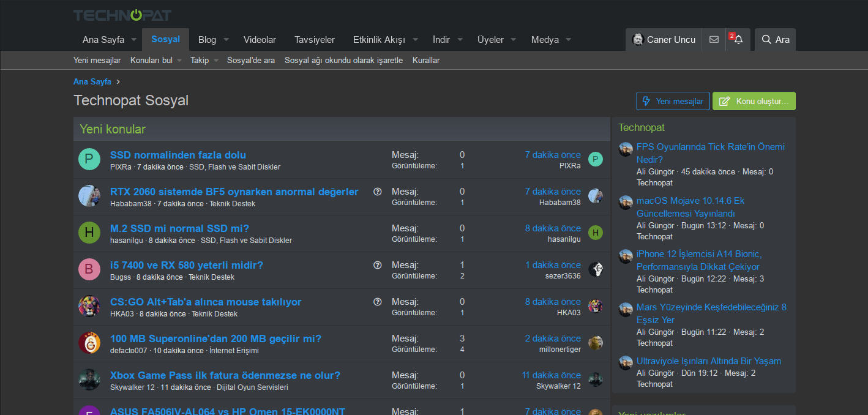Click Bugss pink B avatar
The image size is (868, 415).
point(89,269)
